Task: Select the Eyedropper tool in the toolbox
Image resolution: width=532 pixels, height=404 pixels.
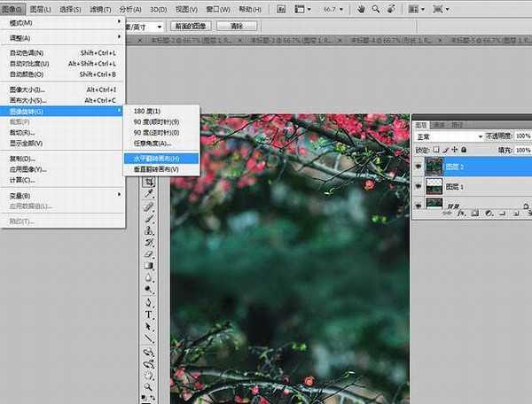Action: tap(150, 194)
